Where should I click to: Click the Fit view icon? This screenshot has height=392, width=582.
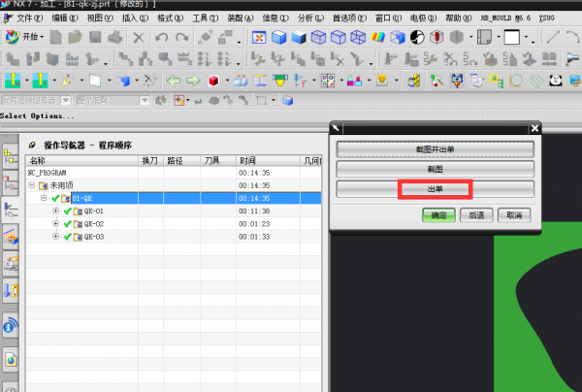point(259,38)
